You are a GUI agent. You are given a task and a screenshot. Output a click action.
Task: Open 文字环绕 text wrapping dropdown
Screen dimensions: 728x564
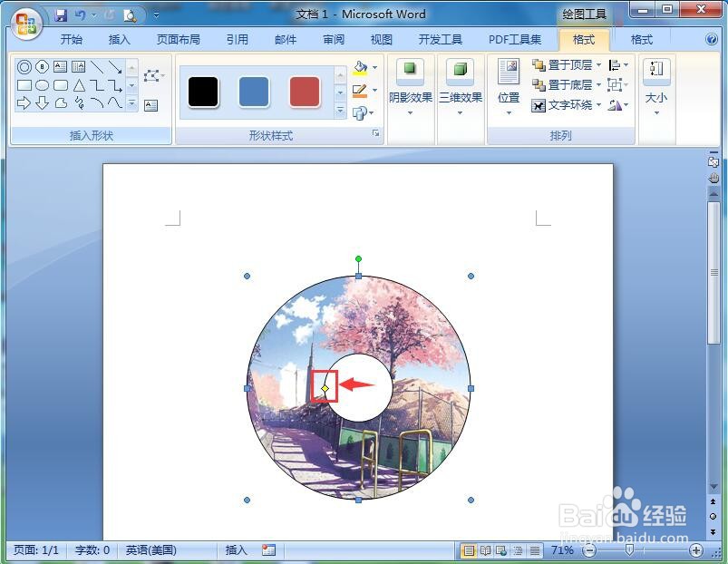coord(567,105)
